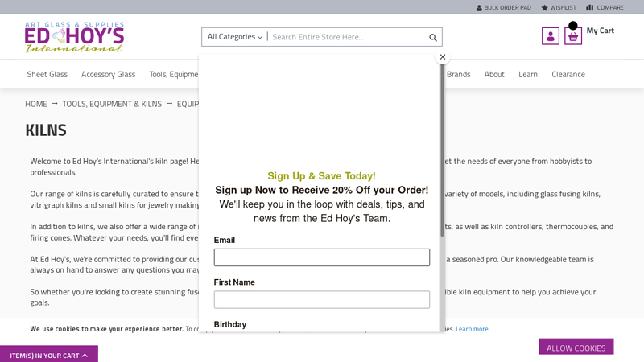Open the Wishlist link
Screen dimensions: 644x362
[558, 7]
